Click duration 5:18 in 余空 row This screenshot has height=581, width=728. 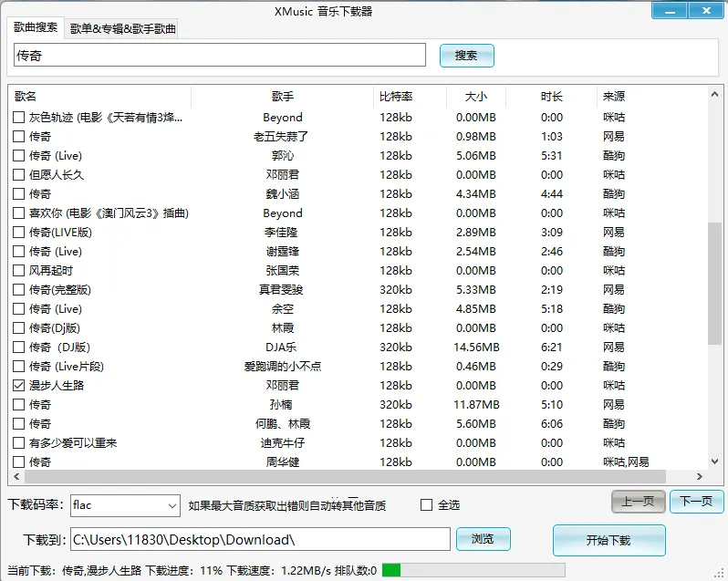552,309
